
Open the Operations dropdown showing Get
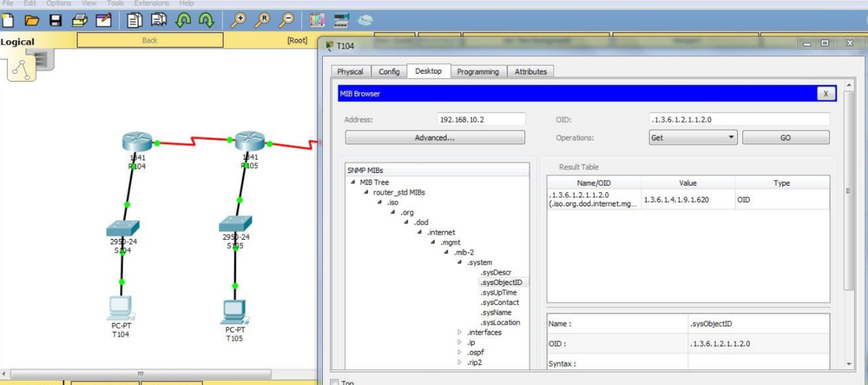[693, 137]
